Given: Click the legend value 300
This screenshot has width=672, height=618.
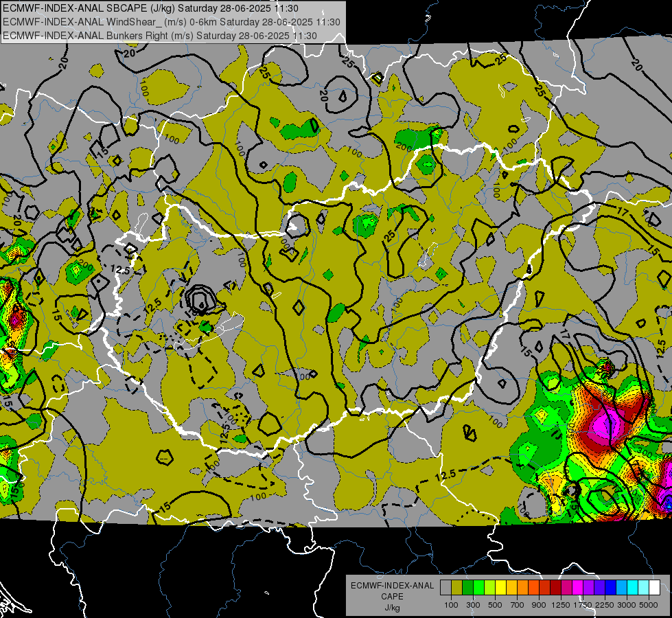Looking at the screenshot, I should pos(473,605).
